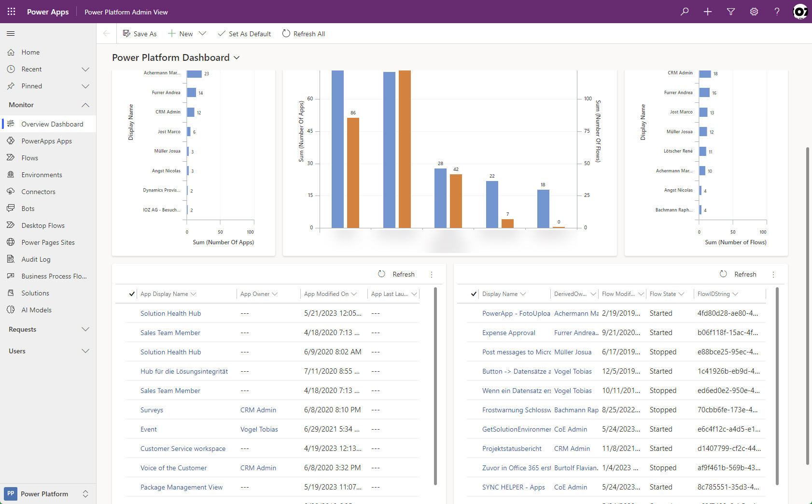The image size is (812, 504).
Task: Click the Flows sidebar icon
Action: pos(11,158)
